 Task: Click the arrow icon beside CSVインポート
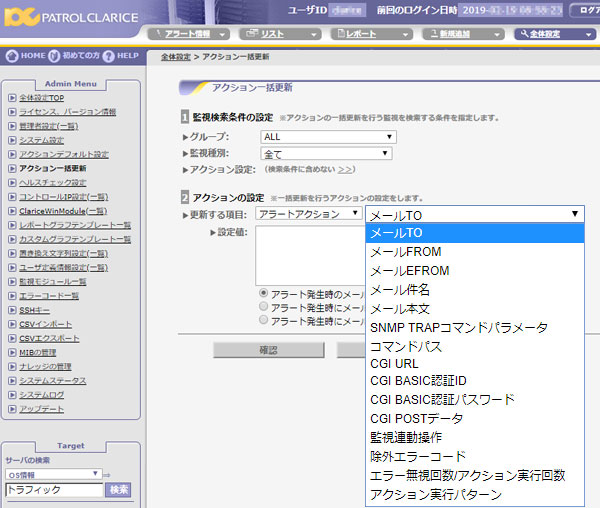pyautogui.click(x=12, y=324)
